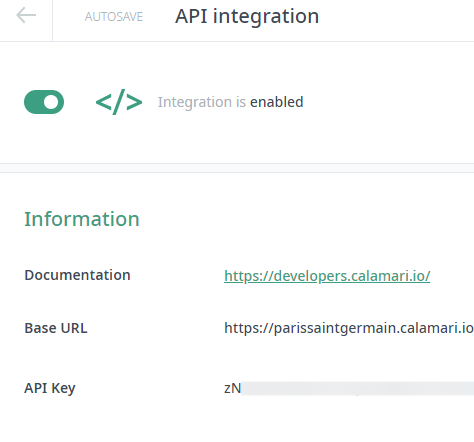This screenshot has width=474, height=442.
Task: Click the blurred portion of the API key
Action: pyautogui.click(x=357, y=388)
